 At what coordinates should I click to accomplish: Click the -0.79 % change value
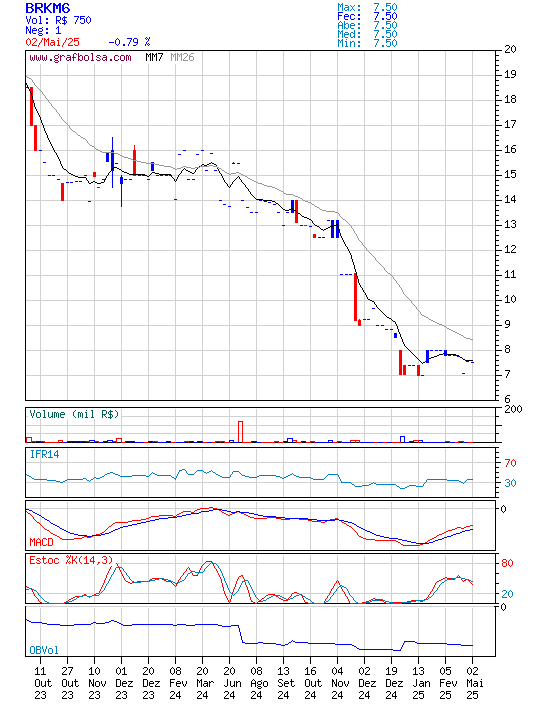(x=129, y=42)
